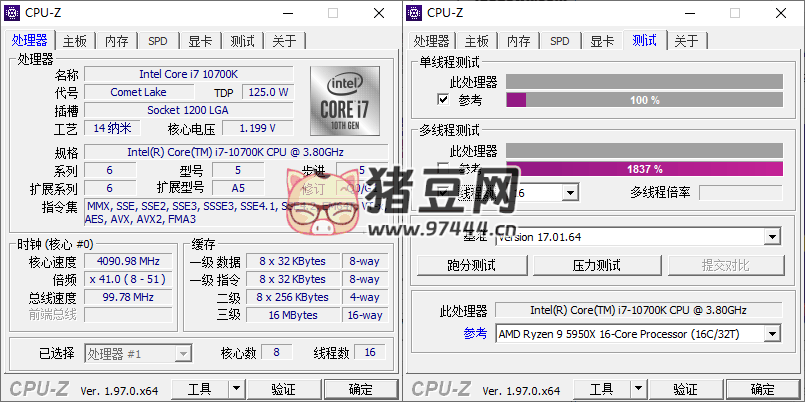Expand the AMD Ryzen 9 5950X reference dropdown
This screenshot has height=402, width=806.
771,334
